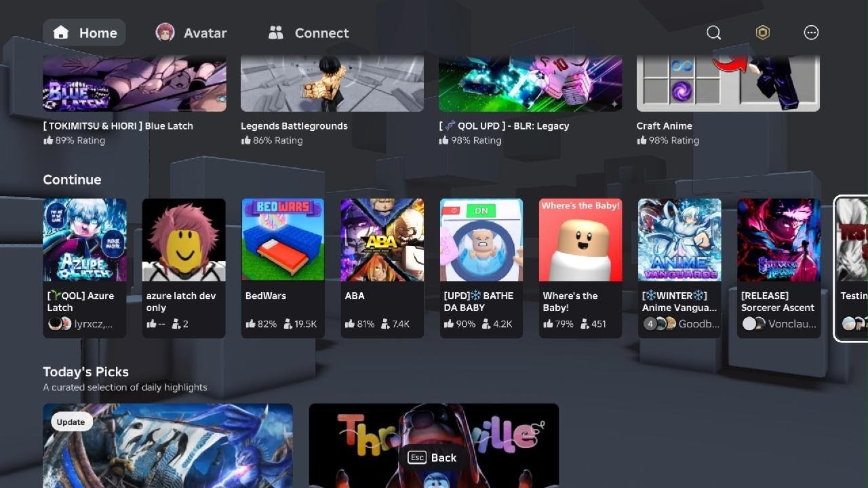Viewport: 868px width, 488px height.
Task: Open the ABA game card image
Action: click(x=382, y=240)
